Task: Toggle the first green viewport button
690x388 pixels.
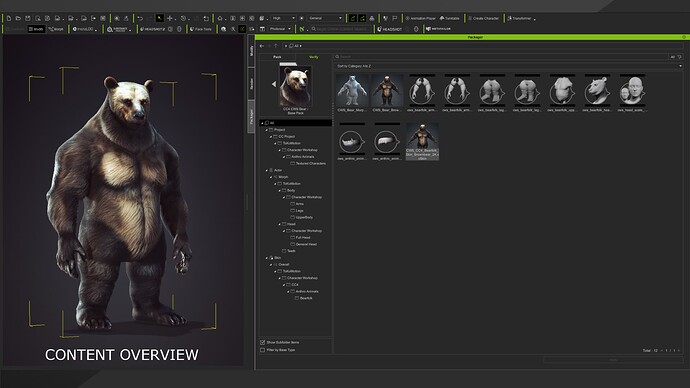Action: click(x=352, y=18)
